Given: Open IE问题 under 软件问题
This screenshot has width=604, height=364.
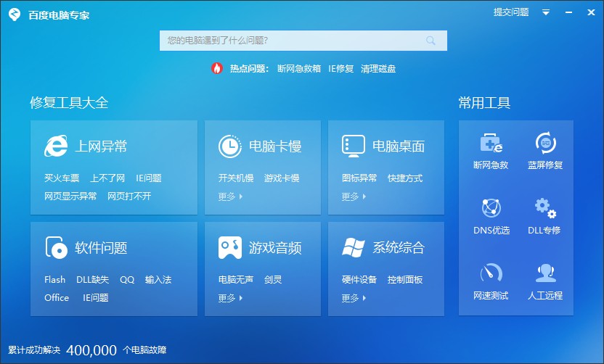Looking at the screenshot, I should pyautogui.click(x=96, y=298).
